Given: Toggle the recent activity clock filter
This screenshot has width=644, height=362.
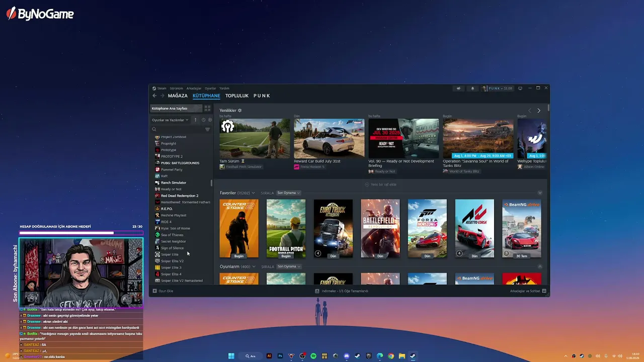Looking at the screenshot, I should (x=203, y=120).
